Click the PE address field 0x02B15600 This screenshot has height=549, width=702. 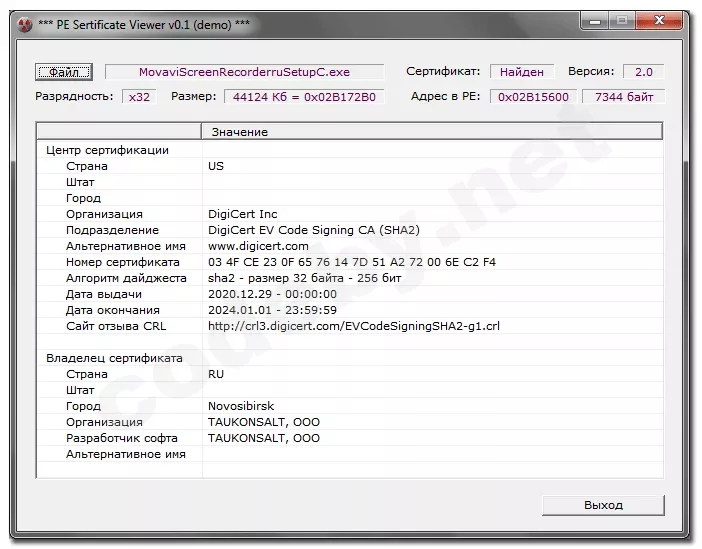[x=533, y=97]
